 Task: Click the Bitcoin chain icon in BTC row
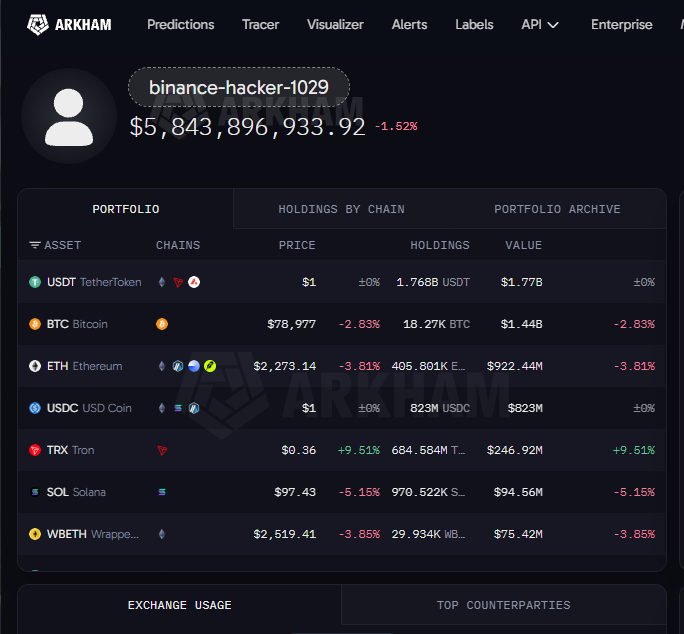pyautogui.click(x=162, y=324)
